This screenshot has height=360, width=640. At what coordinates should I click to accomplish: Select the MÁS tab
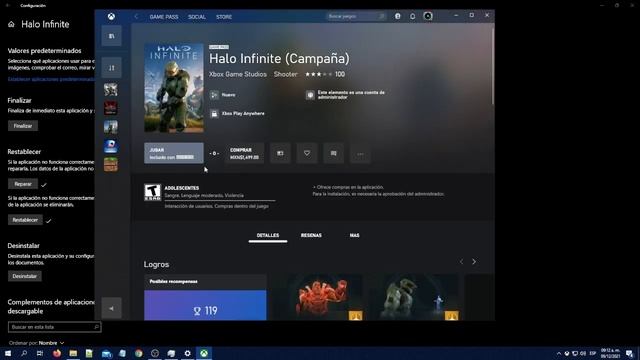click(x=354, y=236)
